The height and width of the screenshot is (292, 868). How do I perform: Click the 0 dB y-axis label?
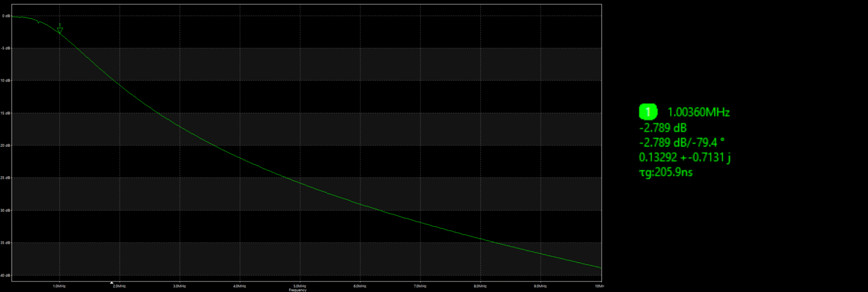[6, 16]
